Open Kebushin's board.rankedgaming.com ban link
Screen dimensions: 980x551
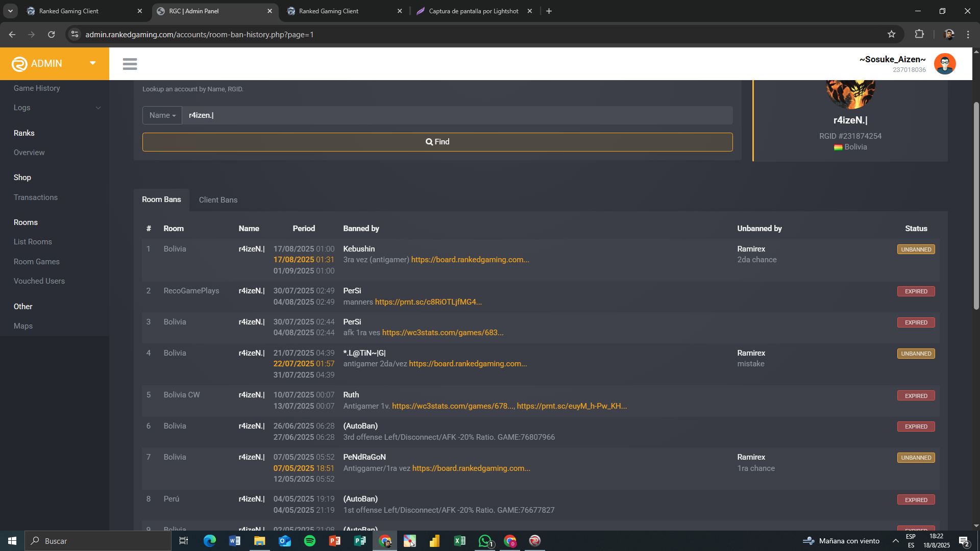[470, 260]
